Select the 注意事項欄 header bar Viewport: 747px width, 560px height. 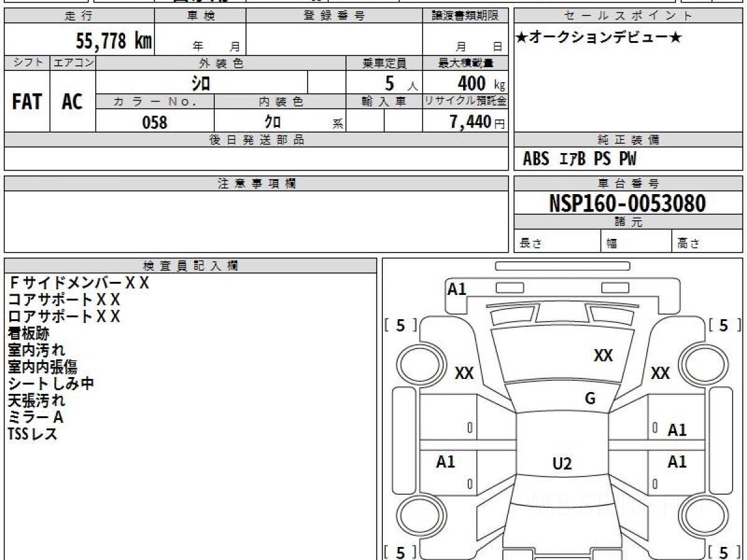pos(256,184)
